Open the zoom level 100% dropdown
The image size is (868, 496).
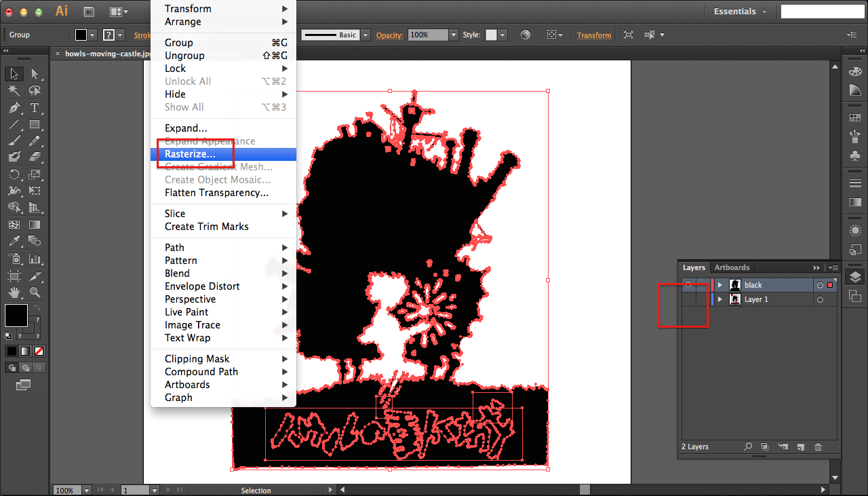(87, 490)
